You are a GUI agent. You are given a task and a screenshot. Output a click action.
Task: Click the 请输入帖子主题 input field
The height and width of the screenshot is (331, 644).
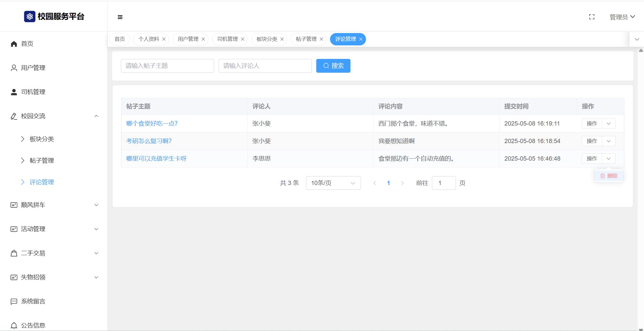pos(167,66)
